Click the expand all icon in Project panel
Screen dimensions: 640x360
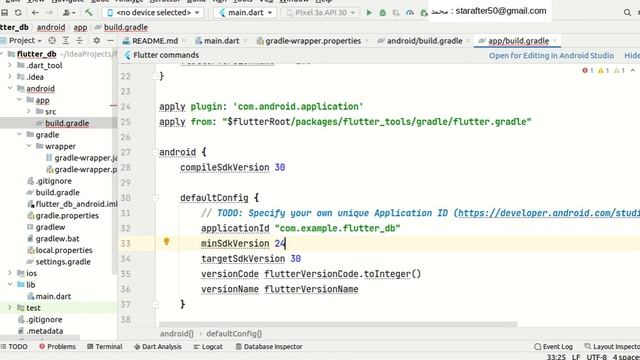(66, 40)
